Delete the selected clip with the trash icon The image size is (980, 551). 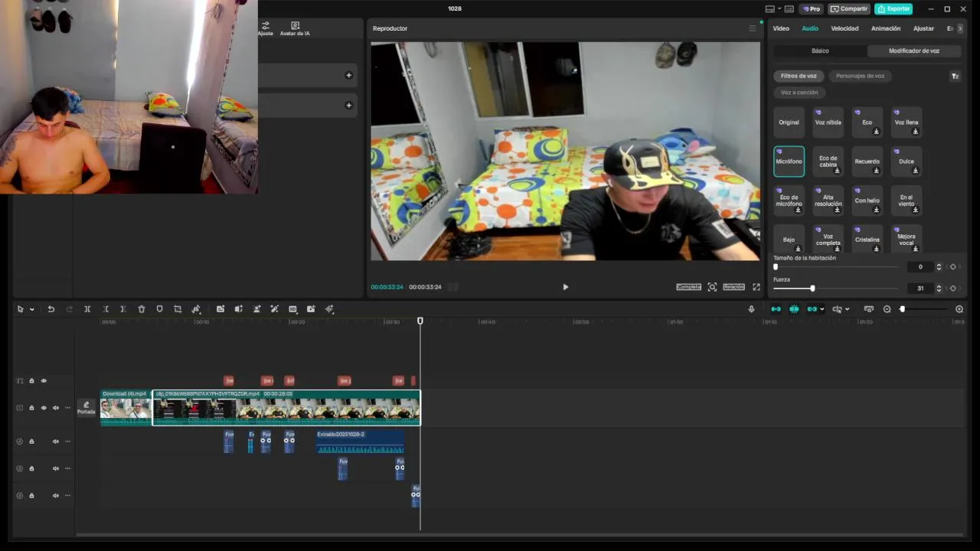142,309
